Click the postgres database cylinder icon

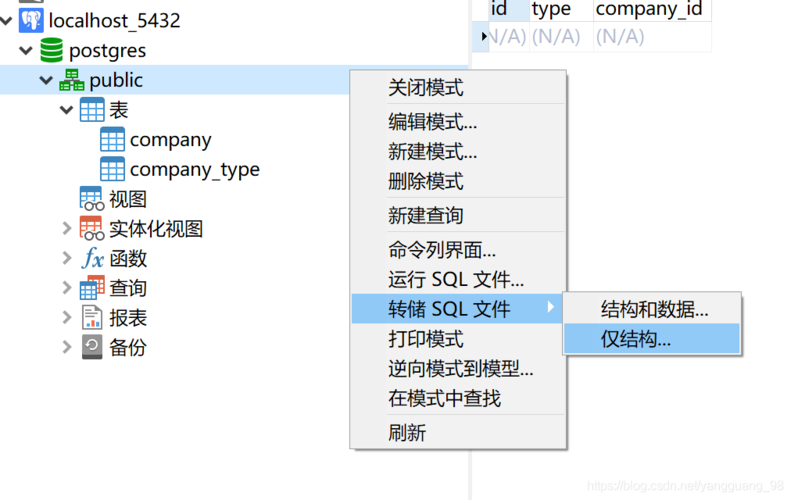click(x=51, y=50)
